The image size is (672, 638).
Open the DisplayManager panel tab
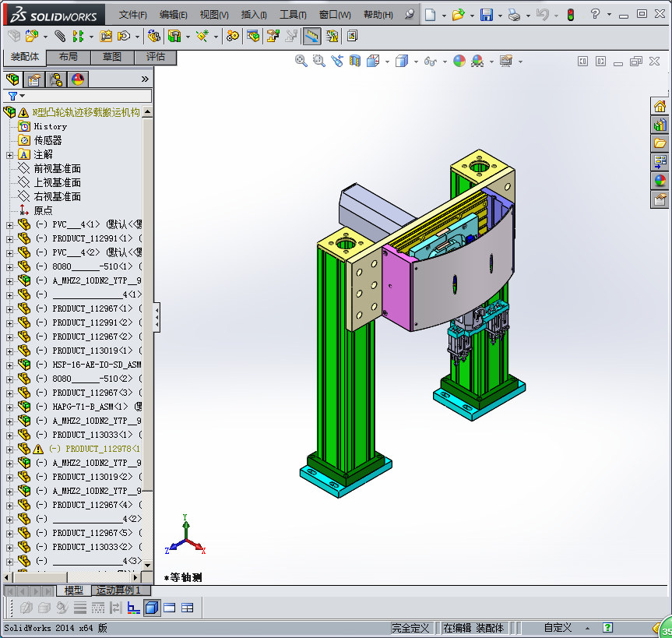pyautogui.click(x=78, y=79)
